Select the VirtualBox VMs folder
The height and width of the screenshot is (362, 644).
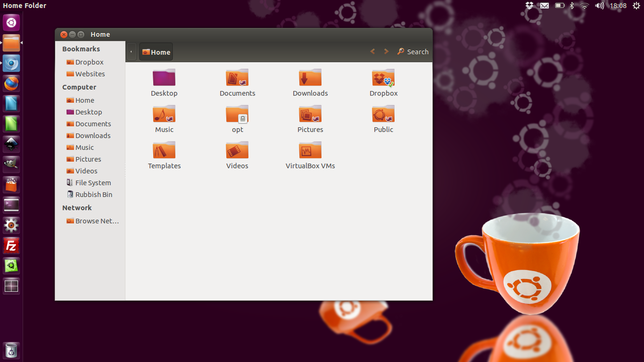pyautogui.click(x=310, y=151)
